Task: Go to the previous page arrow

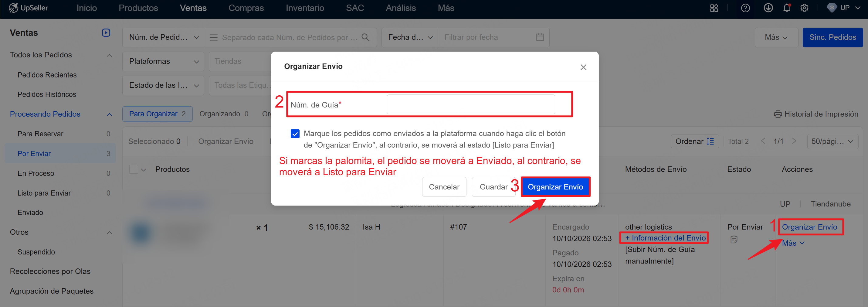Action: pyautogui.click(x=763, y=141)
